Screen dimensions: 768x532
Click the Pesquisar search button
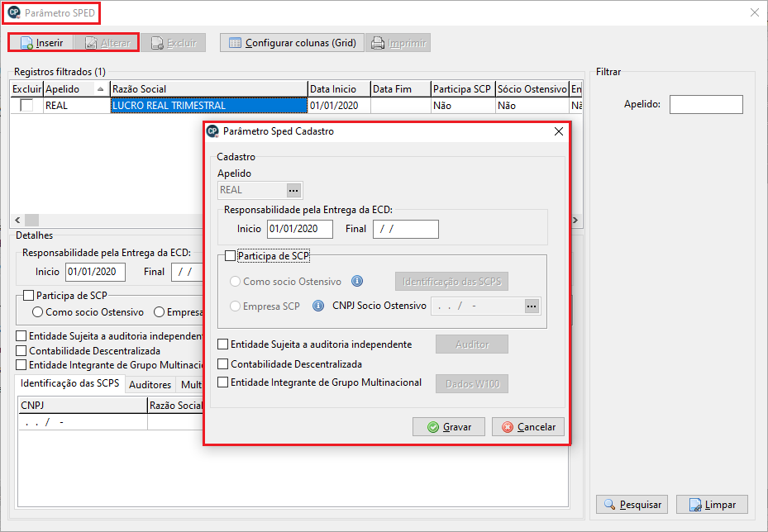tap(632, 504)
